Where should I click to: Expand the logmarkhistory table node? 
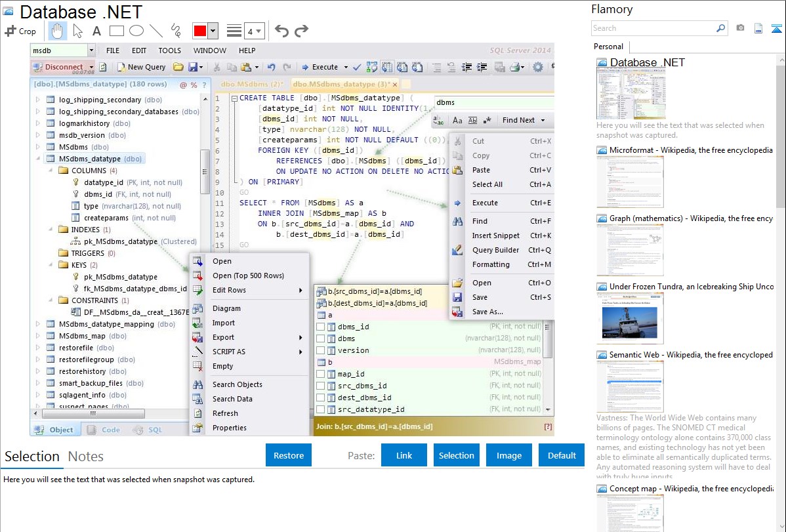(38, 123)
